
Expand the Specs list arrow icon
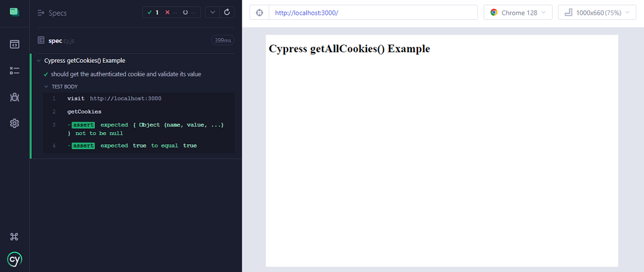(40, 13)
